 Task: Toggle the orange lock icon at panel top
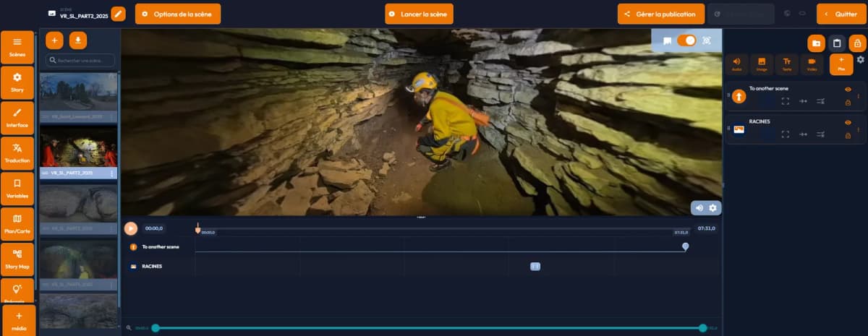pos(858,43)
